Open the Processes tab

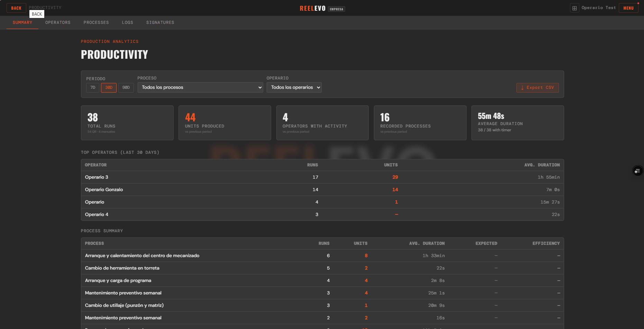pyautogui.click(x=96, y=22)
